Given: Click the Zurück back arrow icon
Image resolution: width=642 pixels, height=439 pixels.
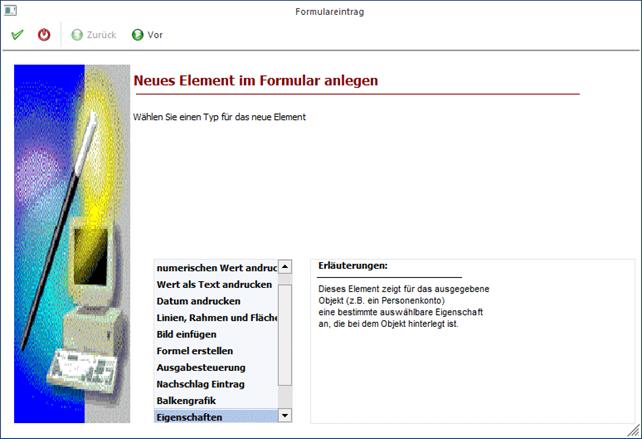Looking at the screenshot, I should (x=77, y=35).
